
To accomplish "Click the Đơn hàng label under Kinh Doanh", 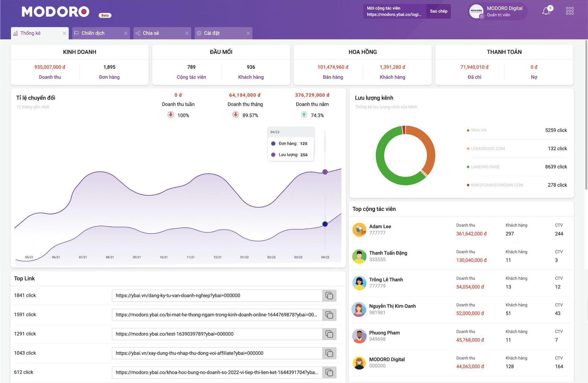I will (x=109, y=77).
